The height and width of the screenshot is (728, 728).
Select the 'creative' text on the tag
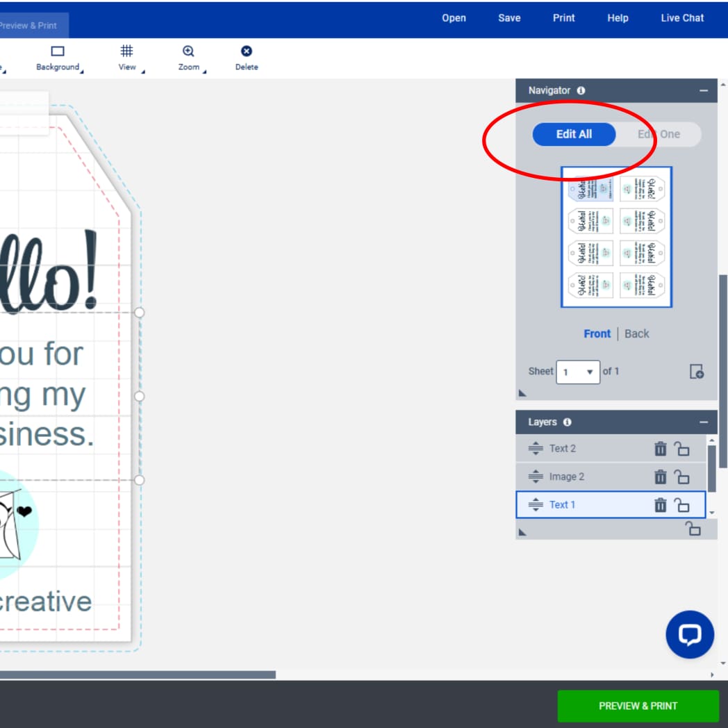[44, 602]
